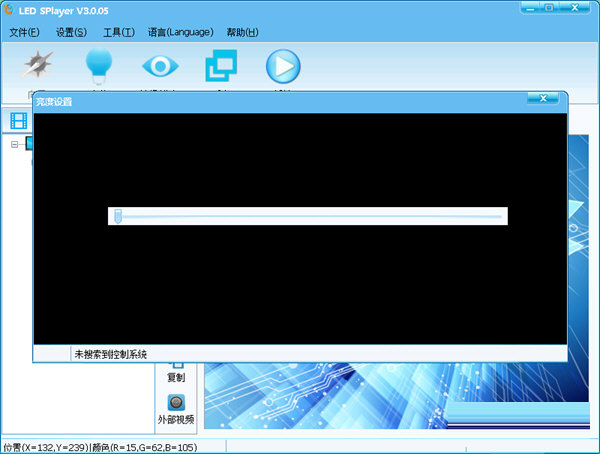Click the 未搜索到控制系统 status text

[x=110, y=354]
